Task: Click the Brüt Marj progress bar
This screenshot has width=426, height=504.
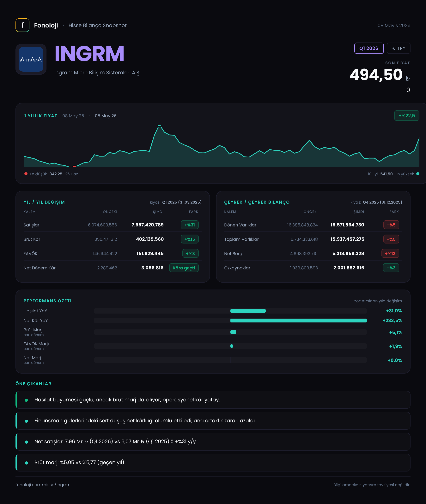Action: tap(230, 332)
